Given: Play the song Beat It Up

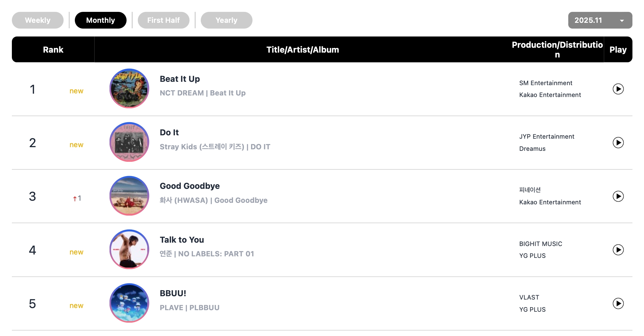Looking at the screenshot, I should 618,89.
